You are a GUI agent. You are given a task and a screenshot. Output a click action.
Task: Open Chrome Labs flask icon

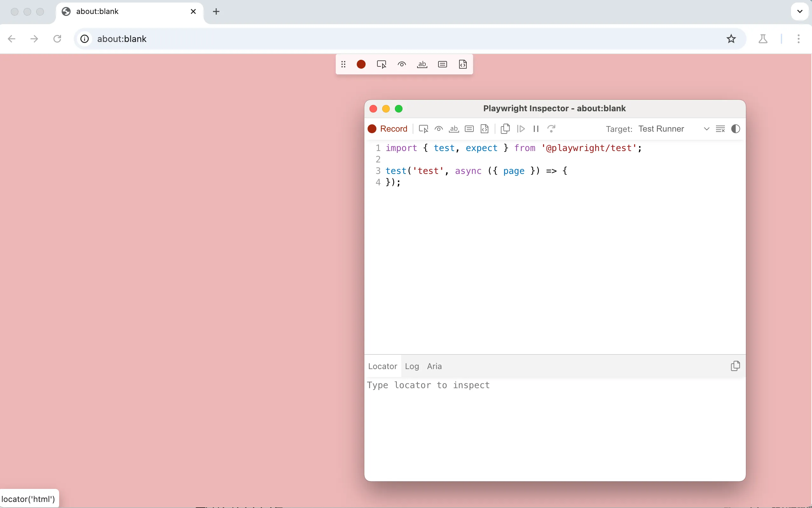coord(763,39)
